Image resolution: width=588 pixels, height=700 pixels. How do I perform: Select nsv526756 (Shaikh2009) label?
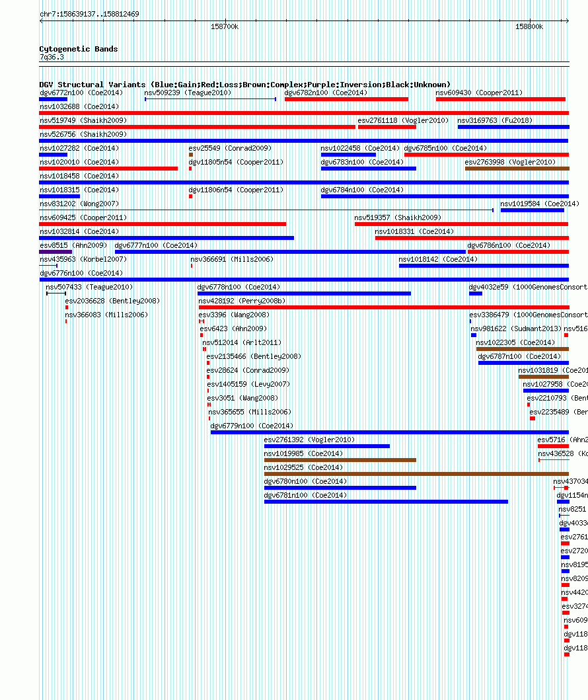pyautogui.click(x=83, y=134)
